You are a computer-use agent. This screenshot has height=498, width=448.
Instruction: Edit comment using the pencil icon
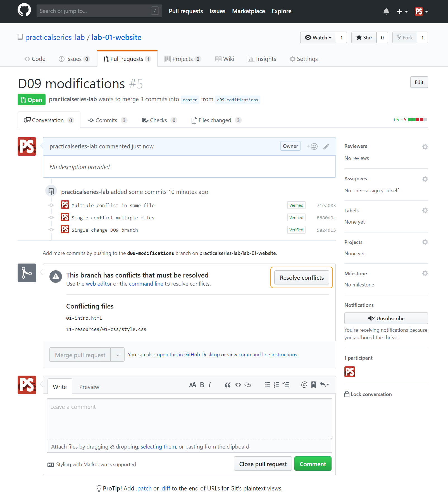[326, 146]
